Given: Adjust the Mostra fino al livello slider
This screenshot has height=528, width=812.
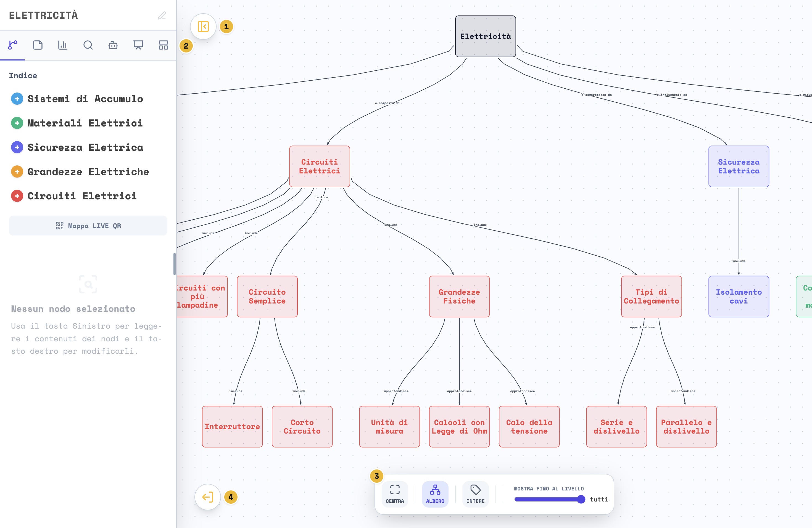Looking at the screenshot, I should pos(550,499).
